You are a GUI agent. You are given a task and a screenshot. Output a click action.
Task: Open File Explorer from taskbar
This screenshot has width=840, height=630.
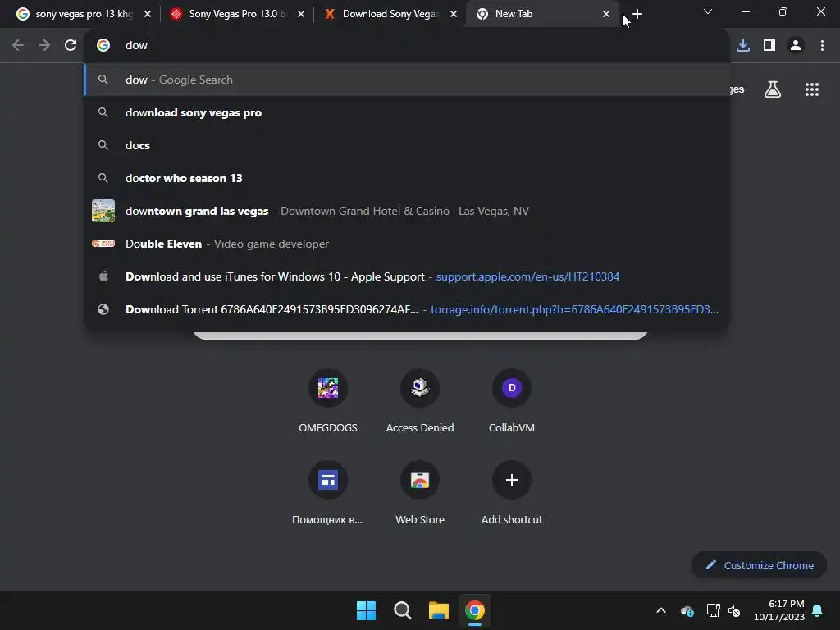point(439,610)
